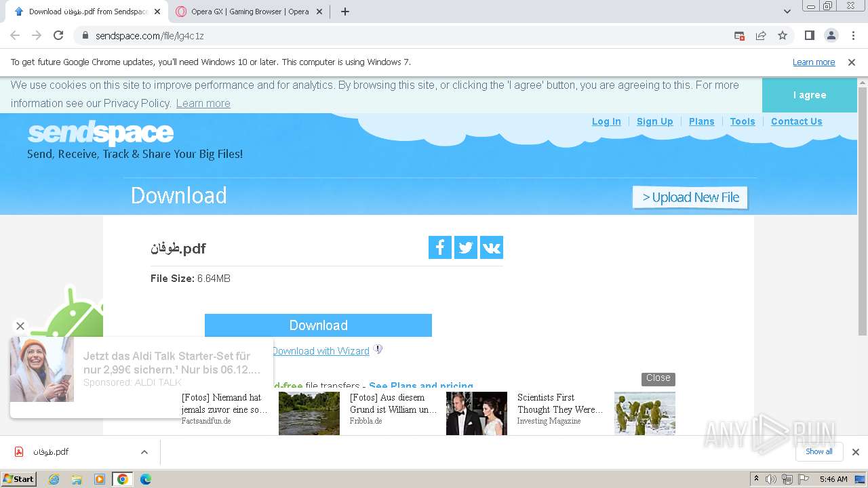This screenshot has height=488, width=868.
Task: Click Show all downloads button
Action: tap(819, 452)
